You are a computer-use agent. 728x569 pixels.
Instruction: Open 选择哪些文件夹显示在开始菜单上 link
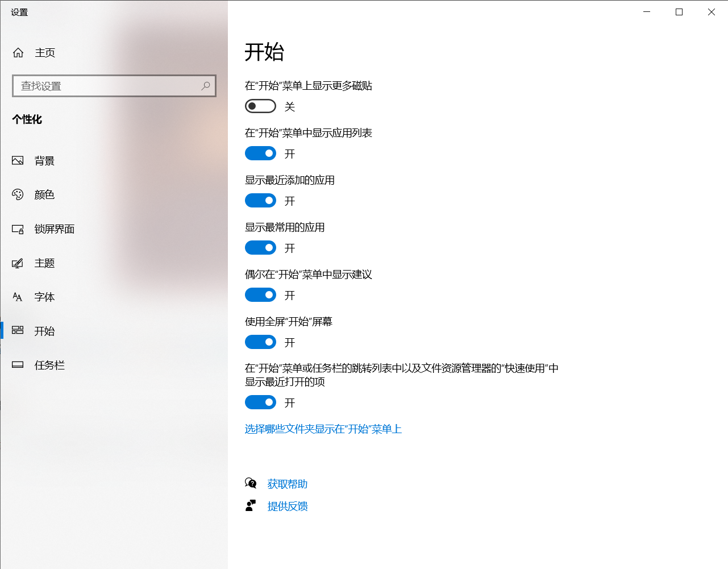(x=323, y=429)
